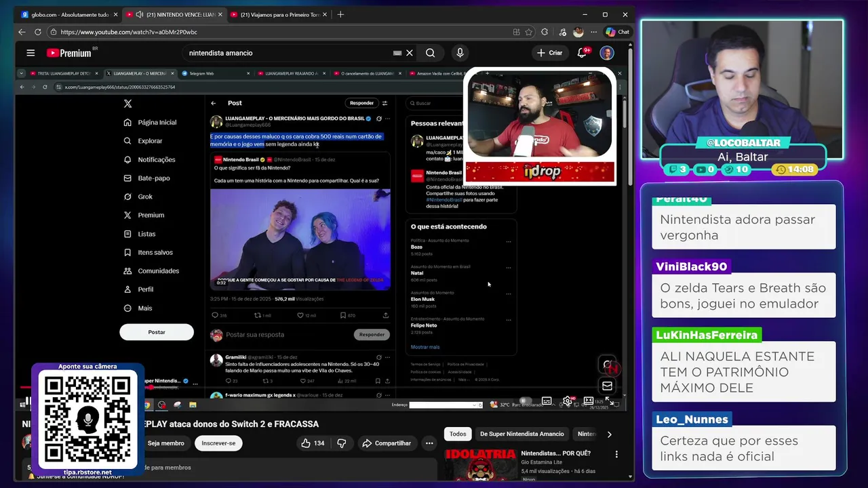Switch to the Viajamos para o Primeiro tab
Image resolution: width=868 pixels, height=488 pixels.
tap(279, 14)
